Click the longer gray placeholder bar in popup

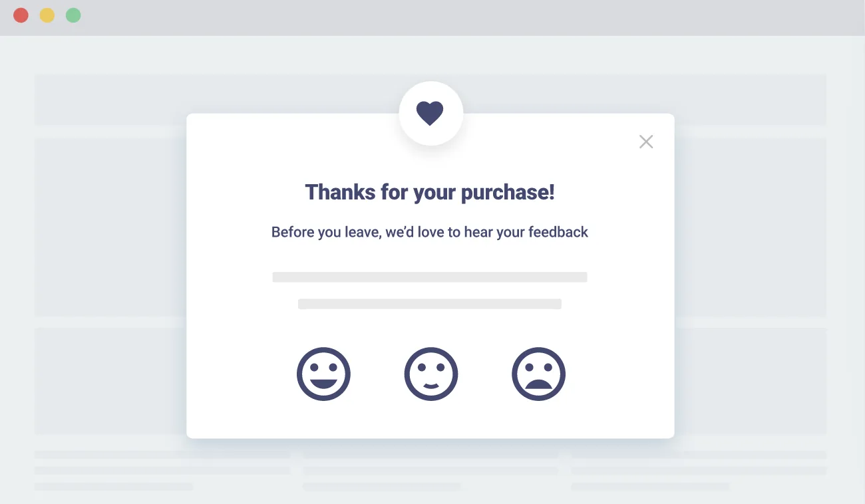click(x=430, y=277)
